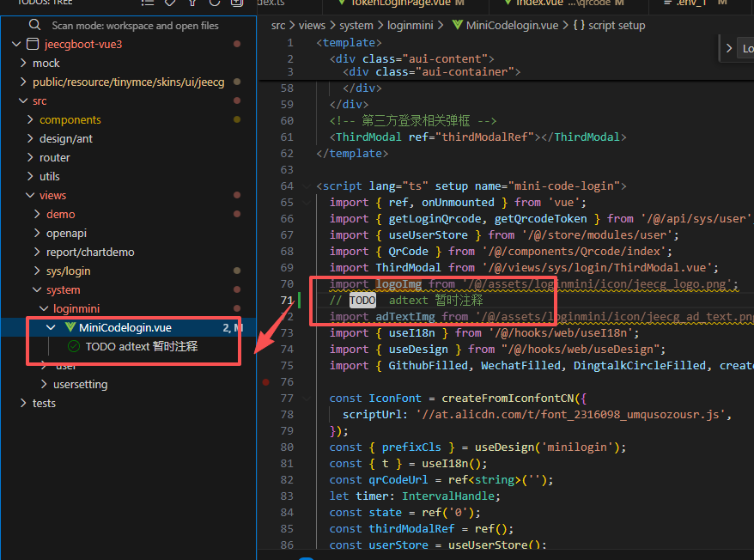Click highlighted TODO keyword on line 71
Image resolution: width=754 pixels, height=560 pixels.
click(x=362, y=301)
